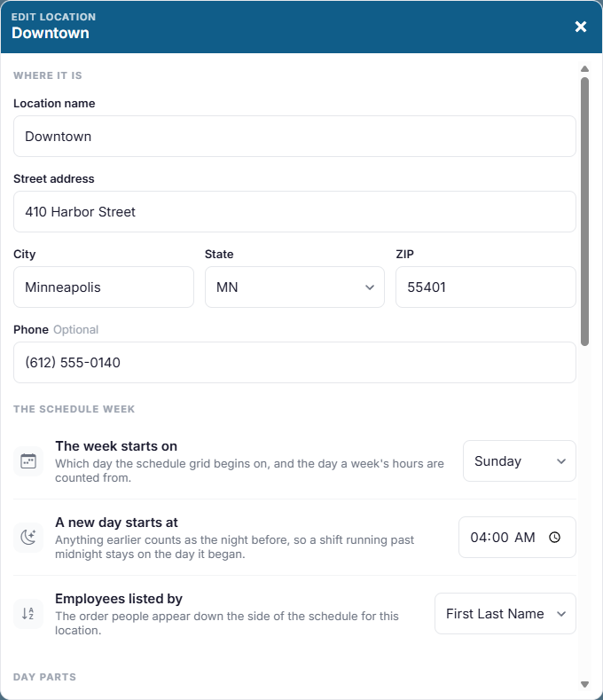Open the clock picker in time field
The height and width of the screenshot is (700, 603).
(x=554, y=537)
